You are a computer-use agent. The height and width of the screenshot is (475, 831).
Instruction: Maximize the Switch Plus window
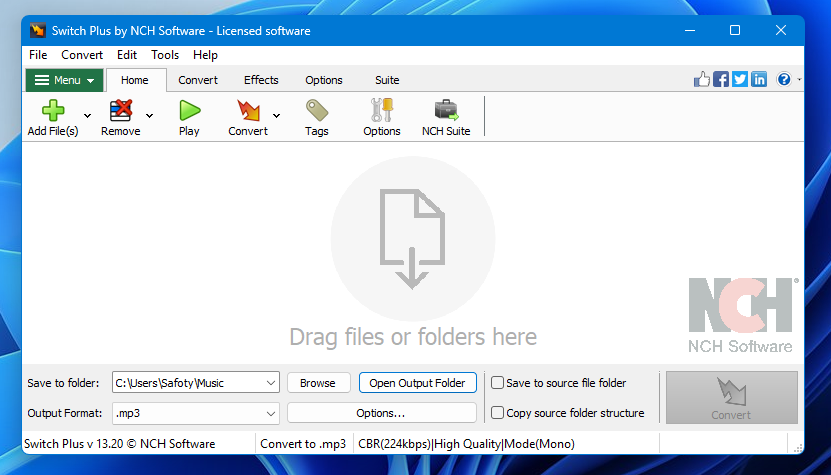pos(735,30)
